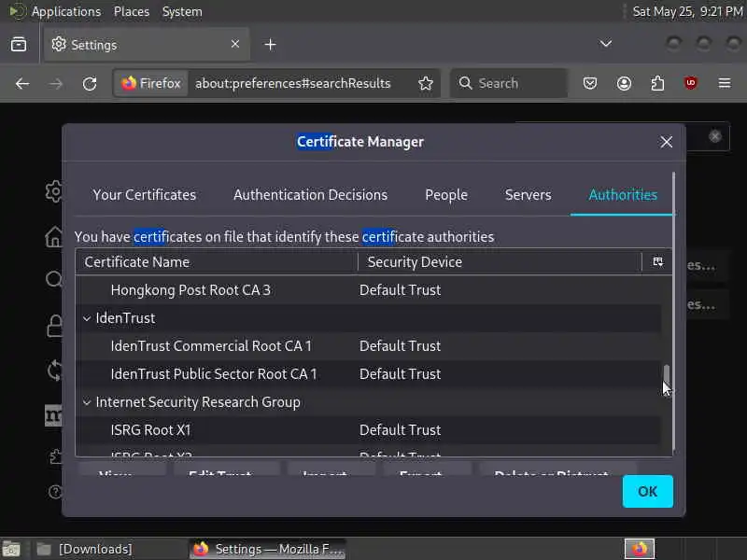The width and height of the screenshot is (747, 560).
Task: Open the Search settings magnifier in the sidebar
Action: [54, 278]
